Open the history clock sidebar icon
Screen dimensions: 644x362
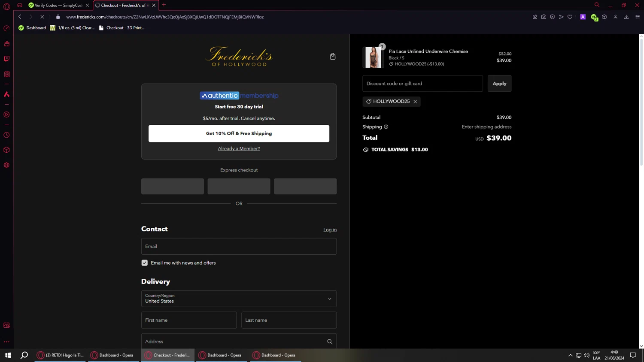coord(6,135)
